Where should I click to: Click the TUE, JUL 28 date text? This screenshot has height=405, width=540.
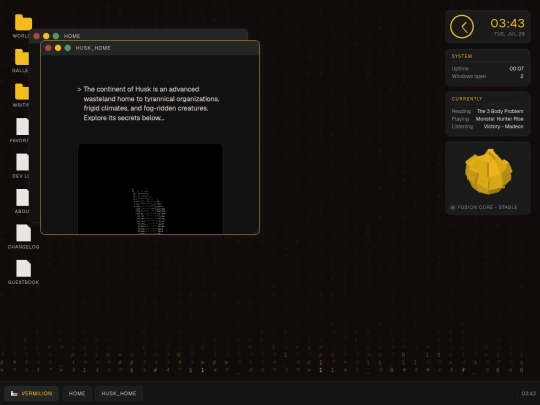pyautogui.click(x=509, y=34)
